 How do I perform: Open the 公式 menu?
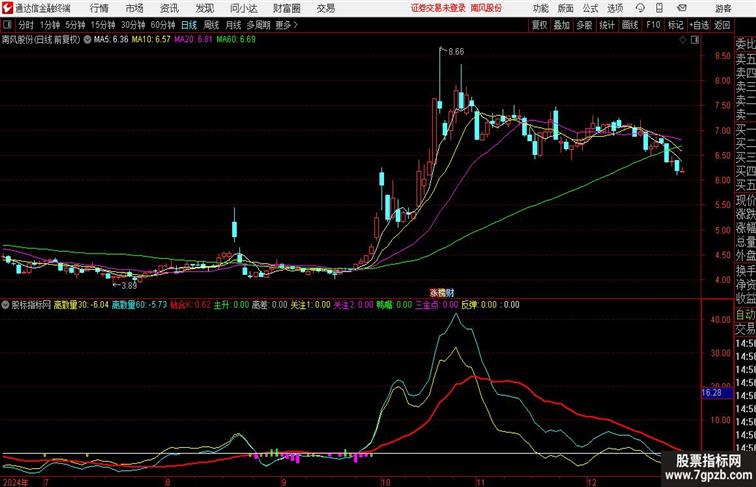pos(590,8)
